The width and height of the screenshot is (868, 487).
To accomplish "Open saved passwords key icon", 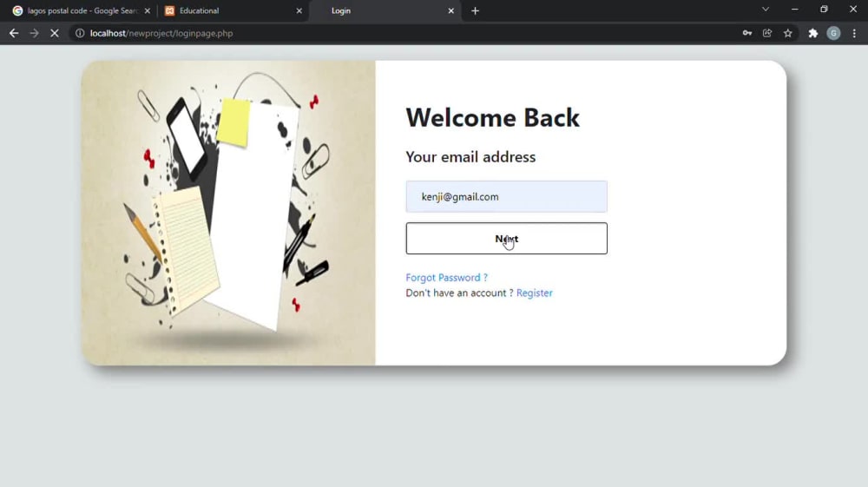I will [x=747, y=33].
